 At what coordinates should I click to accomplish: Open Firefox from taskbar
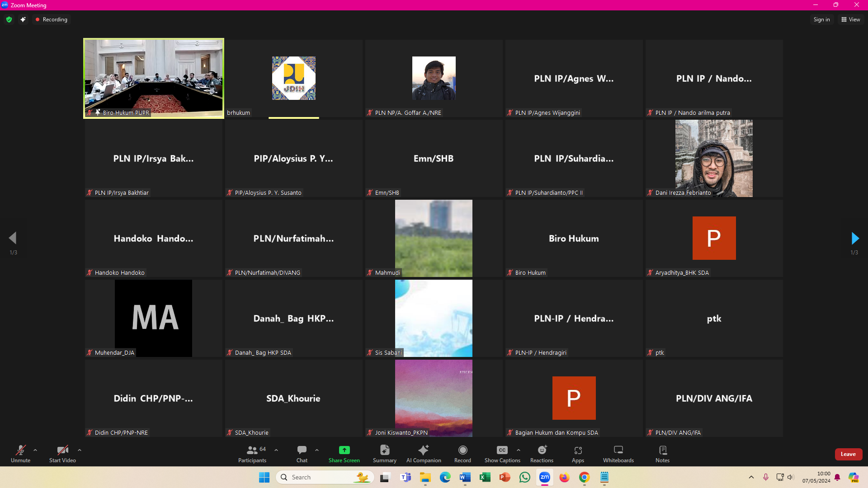pyautogui.click(x=564, y=477)
